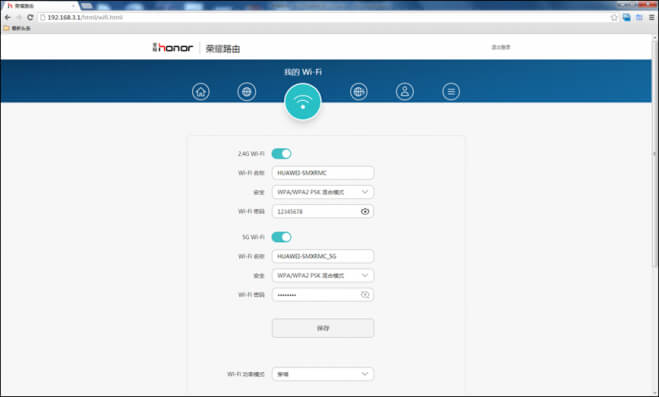Click the 5G Wi-Fi name field HUAWEI-SMXRMC_5G
659x397 pixels.
point(323,256)
